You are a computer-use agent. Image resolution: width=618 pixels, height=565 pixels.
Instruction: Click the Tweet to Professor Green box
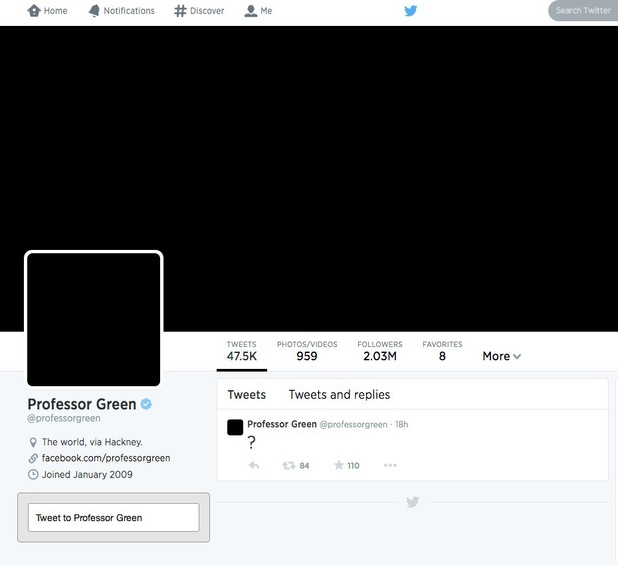click(x=114, y=517)
